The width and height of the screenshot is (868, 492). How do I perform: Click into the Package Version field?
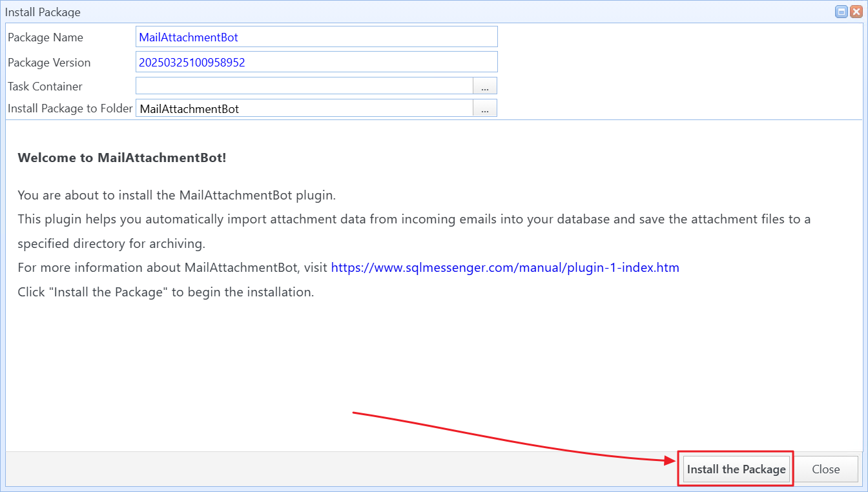[316, 63]
